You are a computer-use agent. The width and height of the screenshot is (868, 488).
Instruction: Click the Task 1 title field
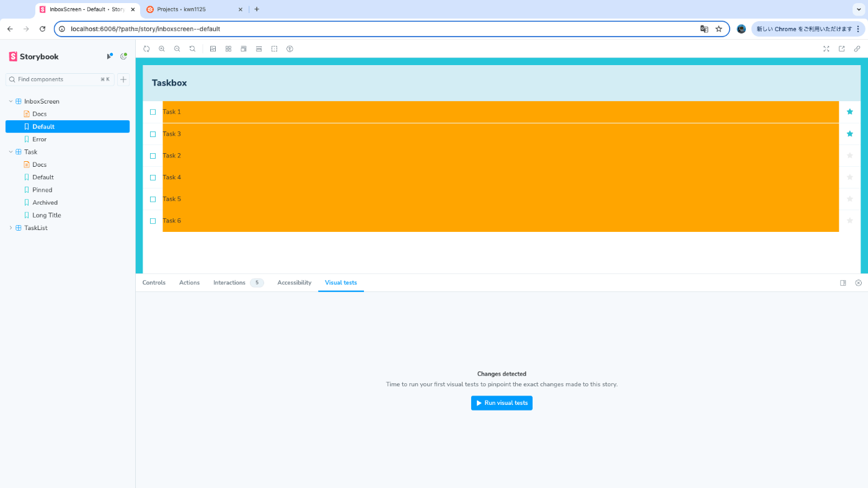pyautogui.click(x=500, y=112)
